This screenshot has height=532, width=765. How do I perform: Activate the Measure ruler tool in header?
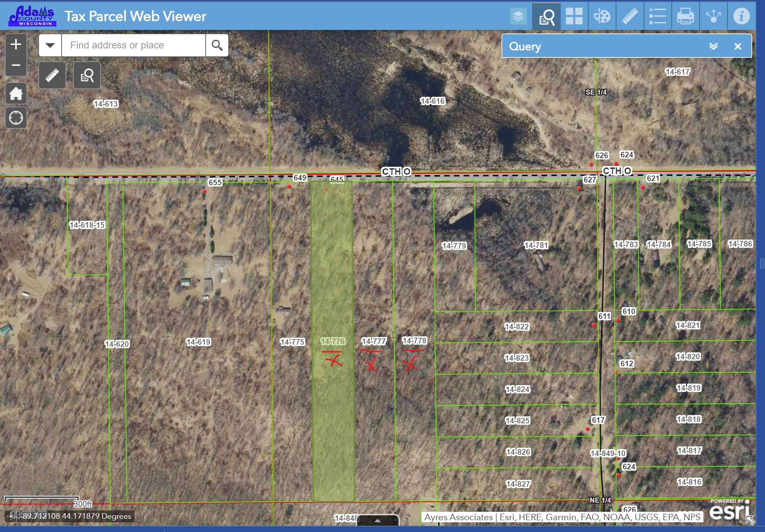630,16
